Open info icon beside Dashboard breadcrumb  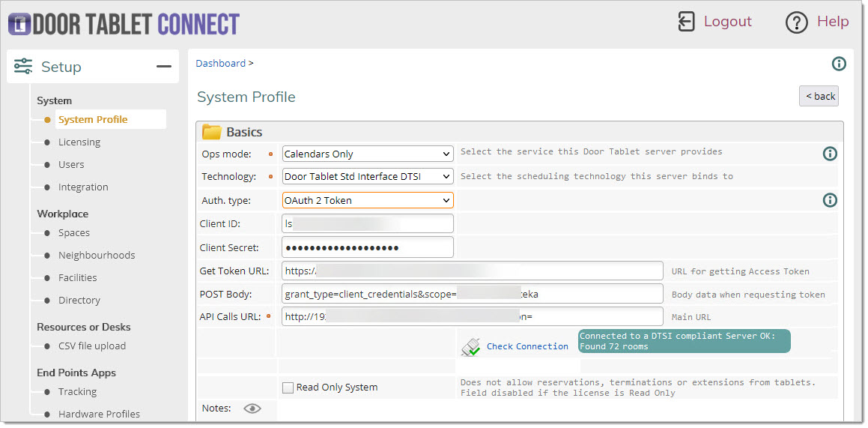pos(840,64)
